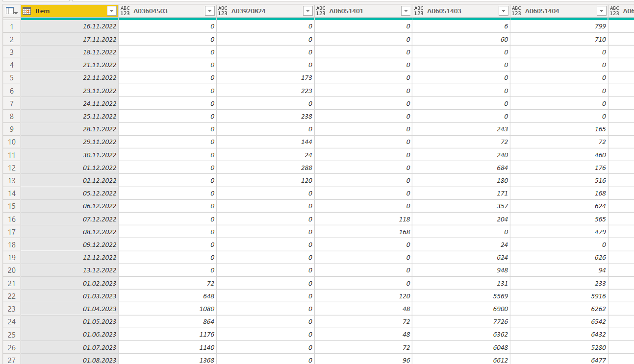Click the date cell 16.11.2022

pyautogui.click(x=70, y=26)
